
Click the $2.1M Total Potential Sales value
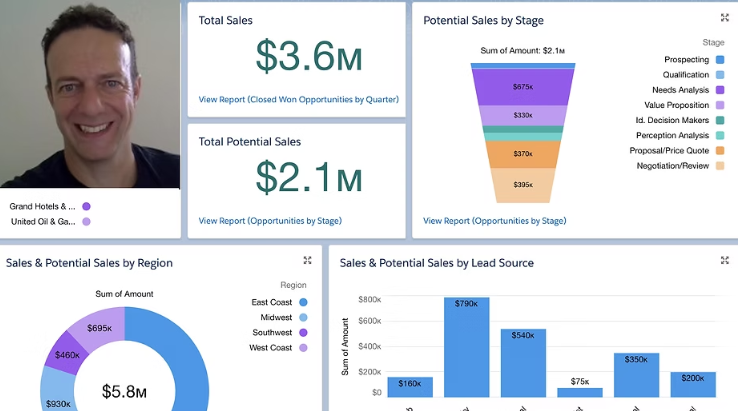(309, 177)
